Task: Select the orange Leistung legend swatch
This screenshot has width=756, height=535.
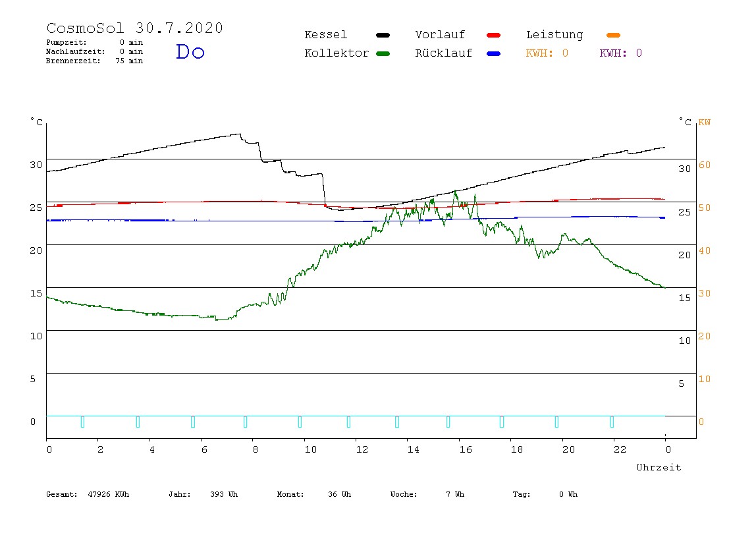Action: [613, 35]
